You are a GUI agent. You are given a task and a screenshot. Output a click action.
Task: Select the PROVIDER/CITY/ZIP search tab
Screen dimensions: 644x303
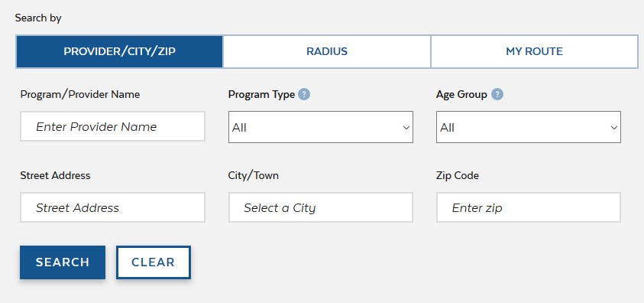pos(119,51)
